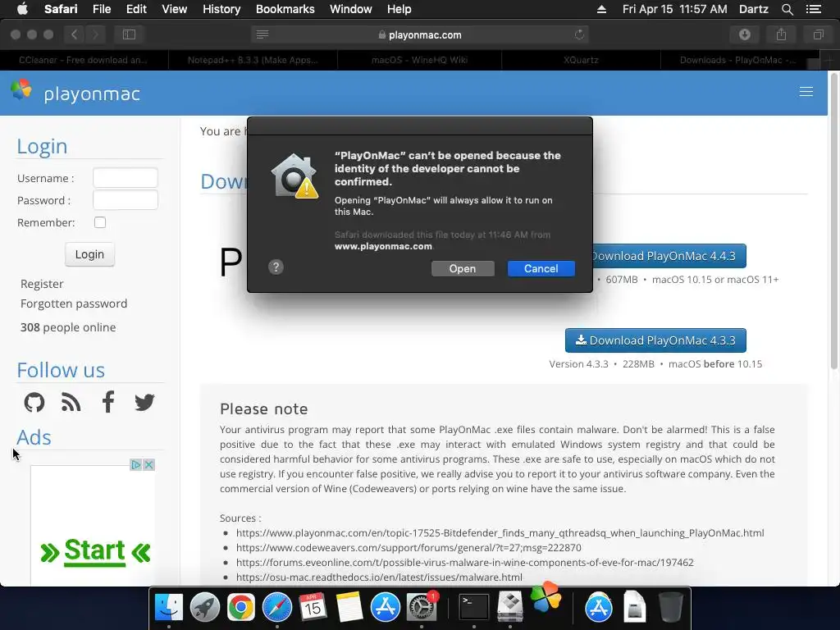Open the Trash in the Dock
This screenshot has height=630, width=840.
coord(670,608)
